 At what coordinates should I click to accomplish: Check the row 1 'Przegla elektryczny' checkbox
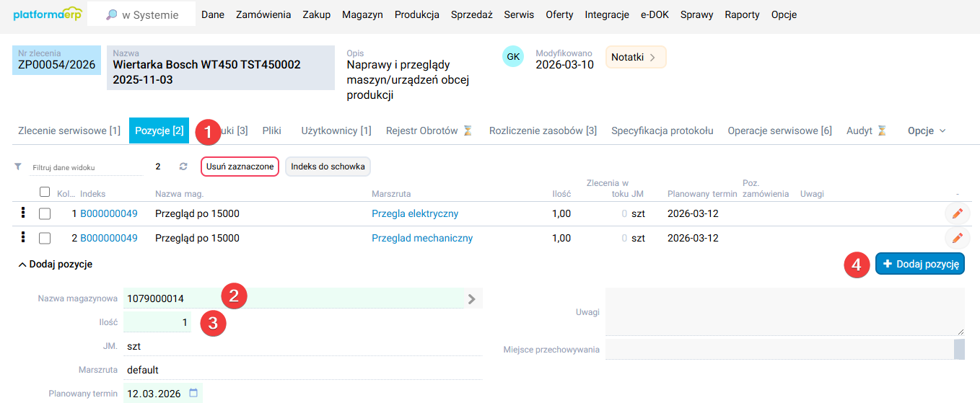(x=45, y=213)
